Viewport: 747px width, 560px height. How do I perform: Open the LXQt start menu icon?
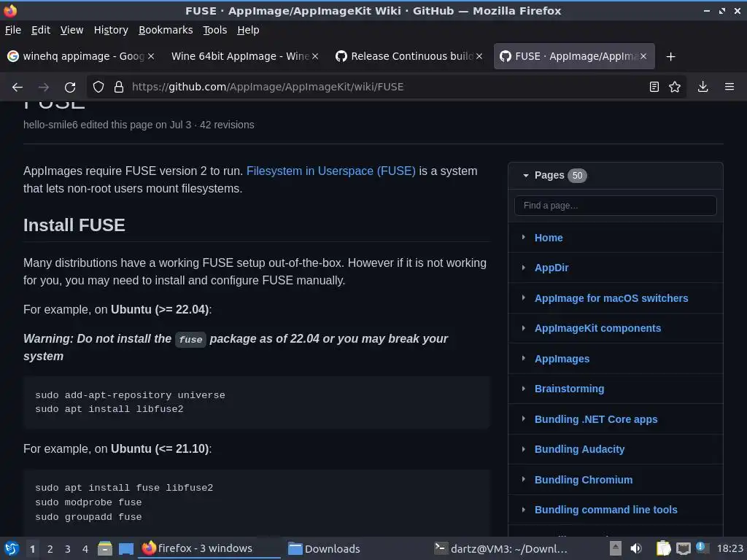point(12,548)
